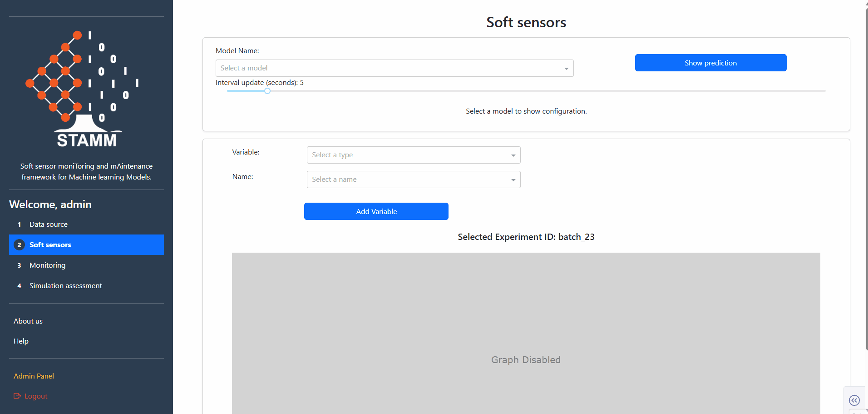Click the number 4 badge beside Simulation assessment
The image size is (868, 414).
click(19, 285)
